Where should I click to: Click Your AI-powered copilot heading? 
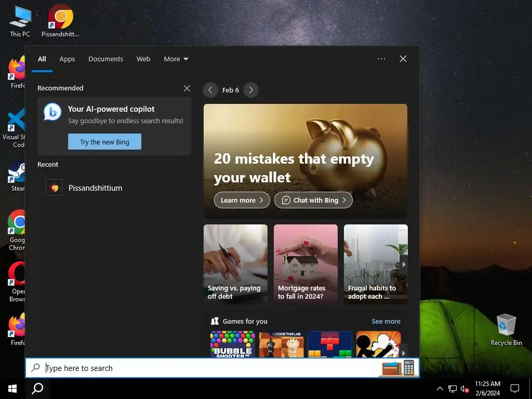coord(111,109)
